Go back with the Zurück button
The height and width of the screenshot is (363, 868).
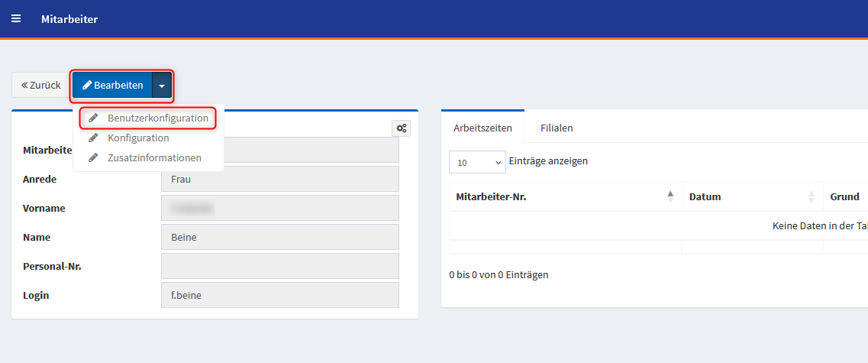click(x=41, y=85)
